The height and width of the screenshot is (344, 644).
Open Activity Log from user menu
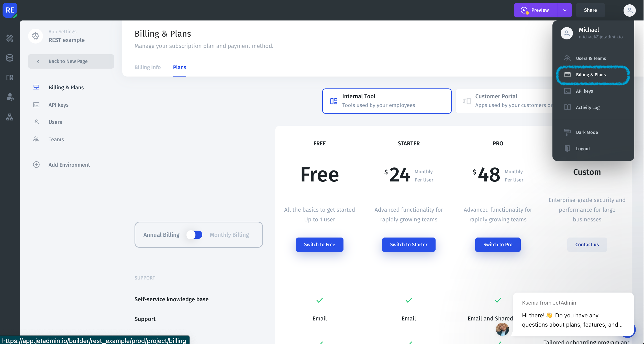(587, 107)
